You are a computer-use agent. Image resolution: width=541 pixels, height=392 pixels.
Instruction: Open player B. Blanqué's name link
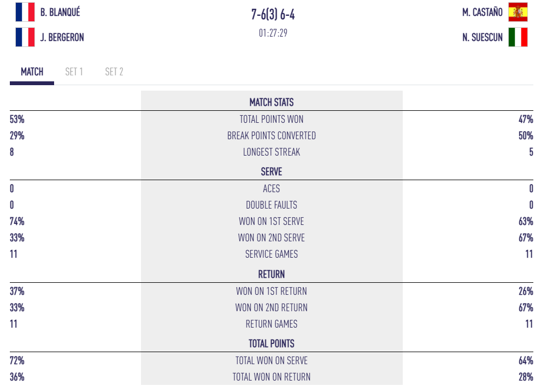click(60, 12)
